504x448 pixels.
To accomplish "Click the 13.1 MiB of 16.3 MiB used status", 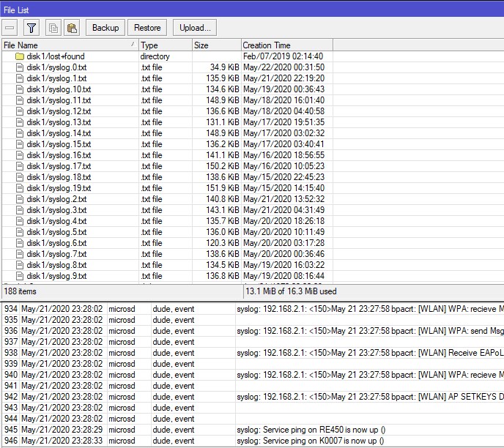I will [291, 291].
